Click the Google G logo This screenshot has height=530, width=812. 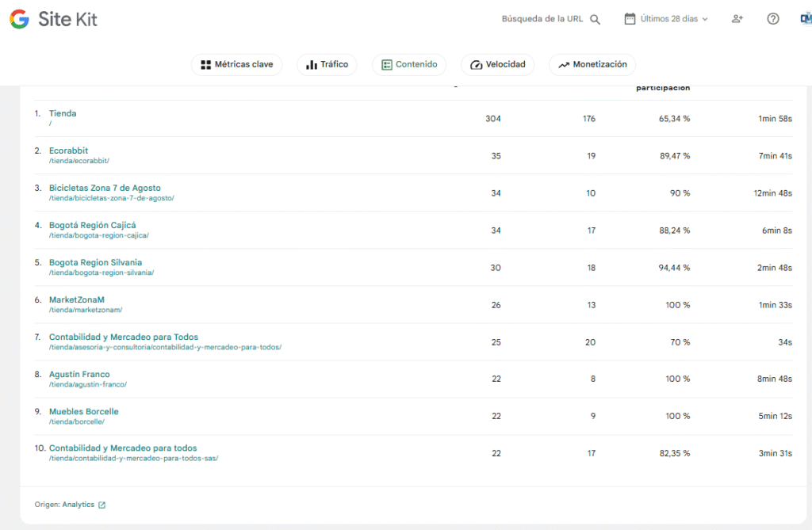click(19, 19)
